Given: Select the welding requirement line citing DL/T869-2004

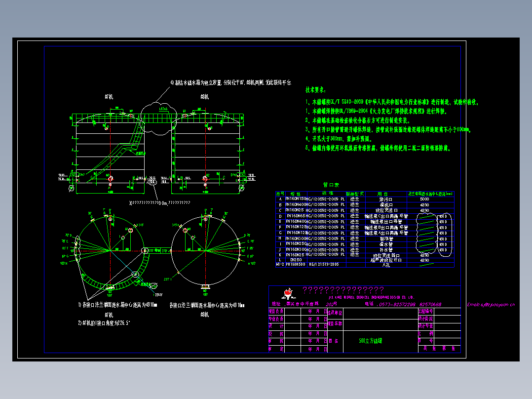Looking at the screenshot, I should [x=376, y=111].
